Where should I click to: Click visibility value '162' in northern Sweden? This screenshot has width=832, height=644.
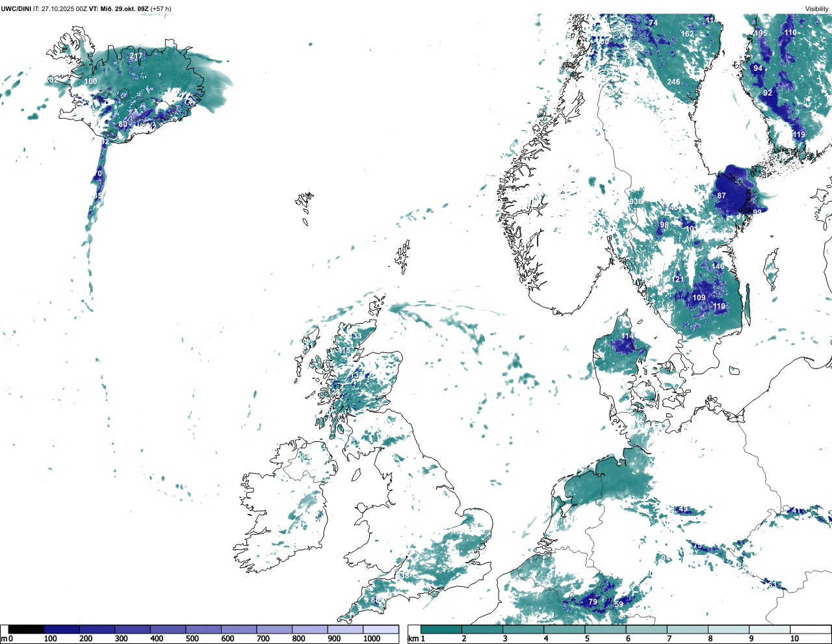coord(687,34)
